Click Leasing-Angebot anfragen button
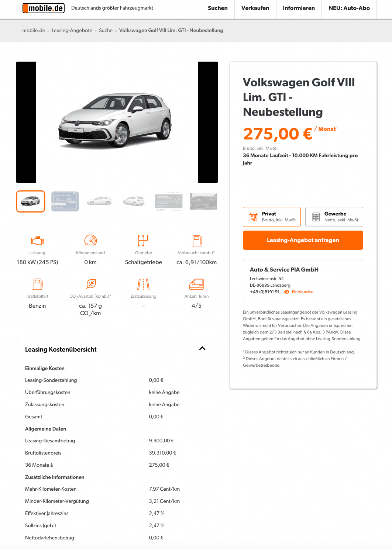The image size is (392, 549). [x=303, y=240]
